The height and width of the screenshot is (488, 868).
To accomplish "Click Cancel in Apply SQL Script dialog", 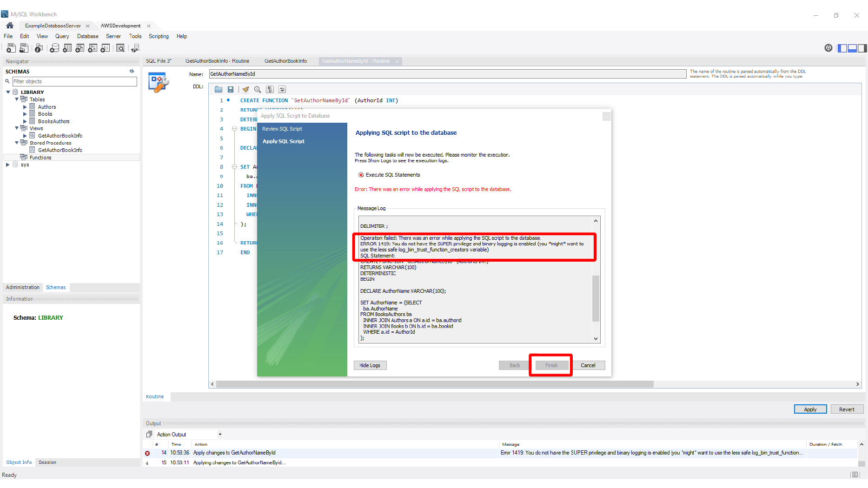I will click(x=588, y=365).
